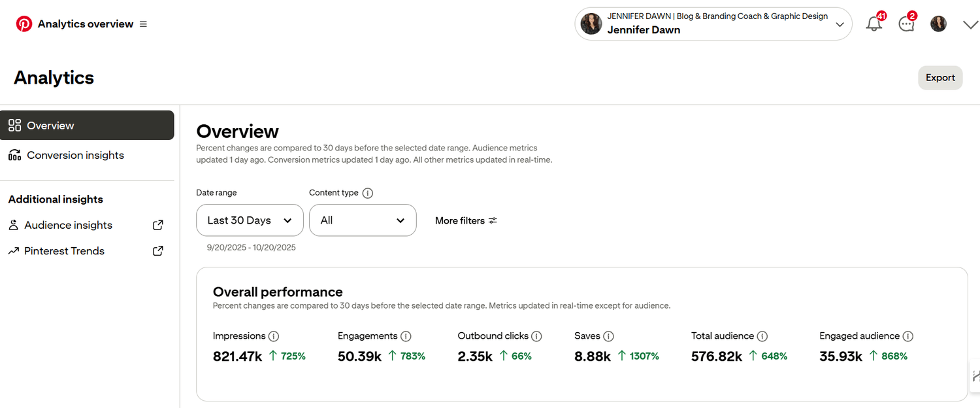Show info for Saves metric
Viewport: 980px width, 408px height.
pos(608,336)
